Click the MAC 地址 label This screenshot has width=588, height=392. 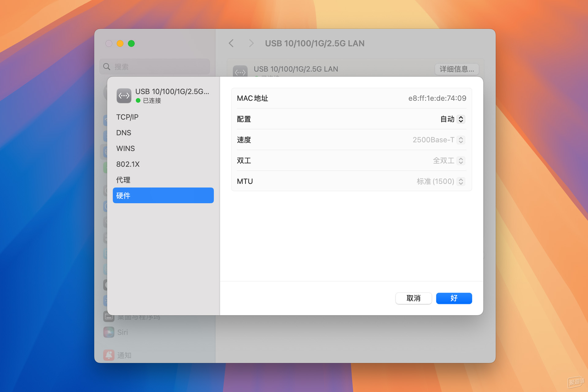(x=252, y=98)
